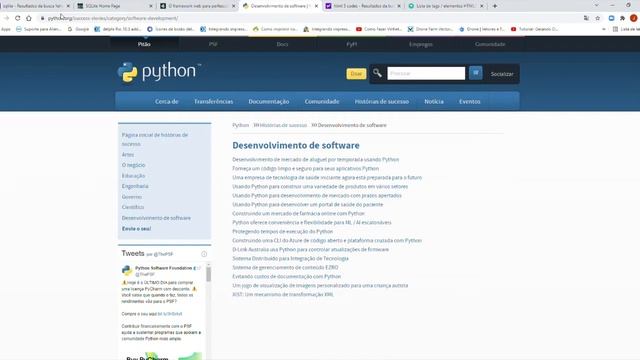Open the 'O negócio' sidebar category
Image resolution: width=640 pixels, height=360 pixels.
(133, 165)
